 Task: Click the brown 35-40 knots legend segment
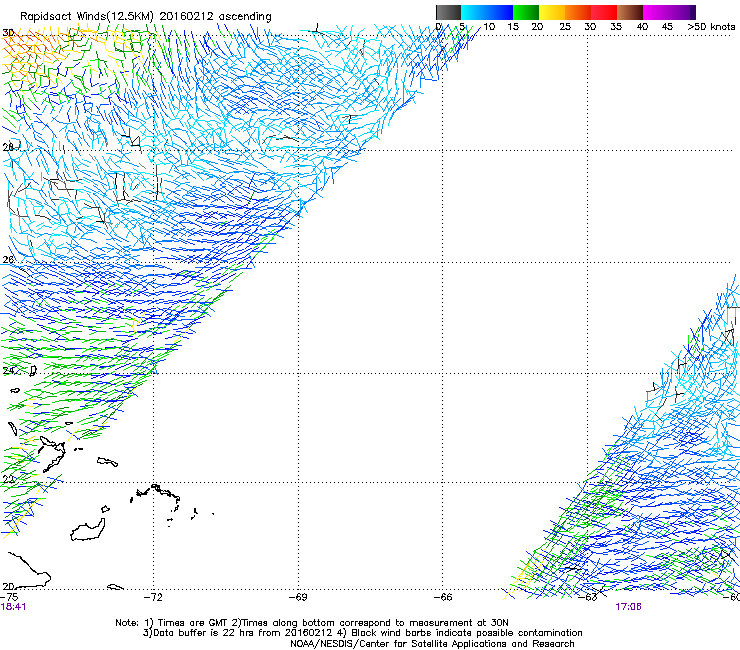tap(630, 12)
